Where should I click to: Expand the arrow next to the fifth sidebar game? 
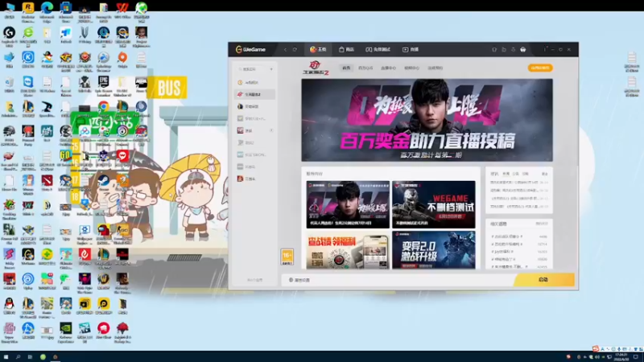271,130
